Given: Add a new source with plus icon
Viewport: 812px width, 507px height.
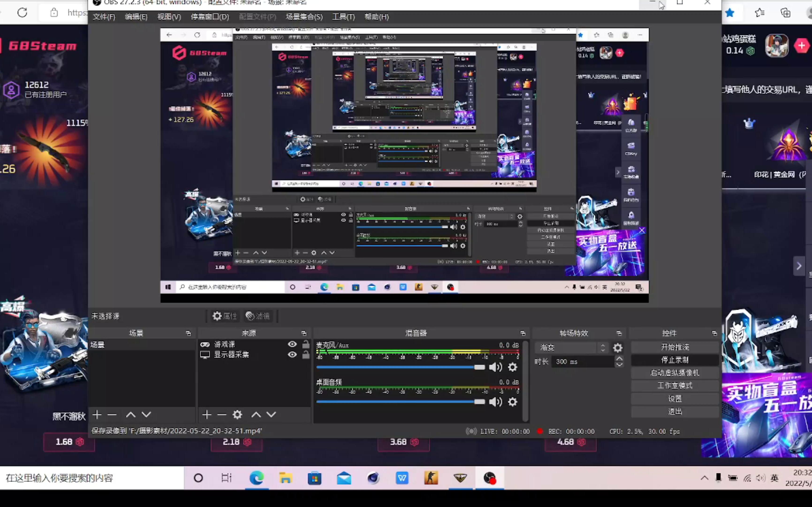Looking at the screenshot, I should tap(207, 415).
